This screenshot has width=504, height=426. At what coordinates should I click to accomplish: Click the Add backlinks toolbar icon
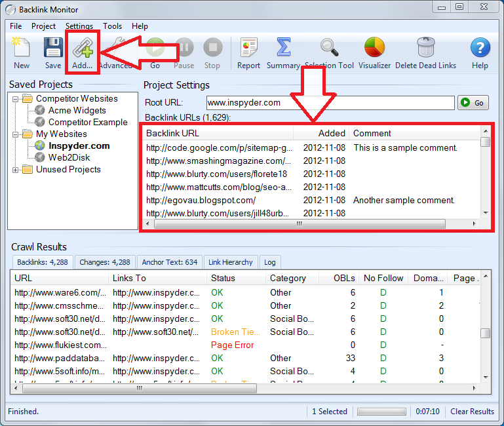83,47
